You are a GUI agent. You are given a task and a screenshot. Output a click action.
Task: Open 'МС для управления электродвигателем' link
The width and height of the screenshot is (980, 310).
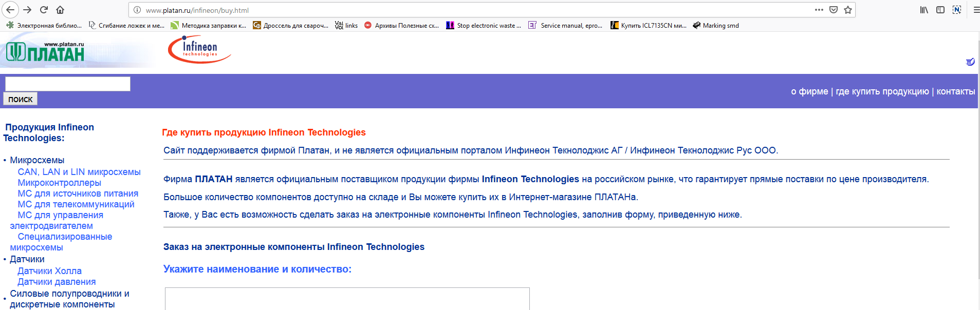[57, 220]
